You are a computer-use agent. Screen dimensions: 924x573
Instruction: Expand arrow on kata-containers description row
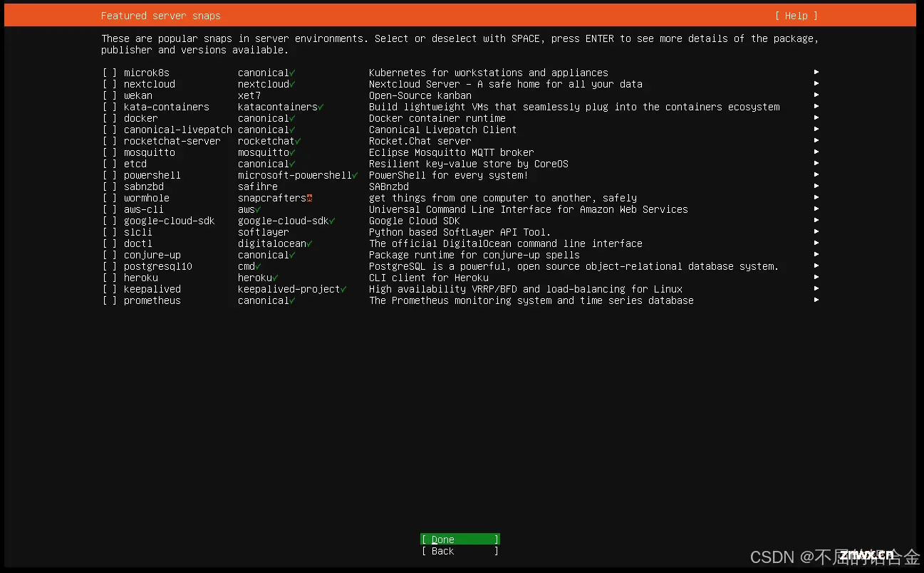point(816,106)
